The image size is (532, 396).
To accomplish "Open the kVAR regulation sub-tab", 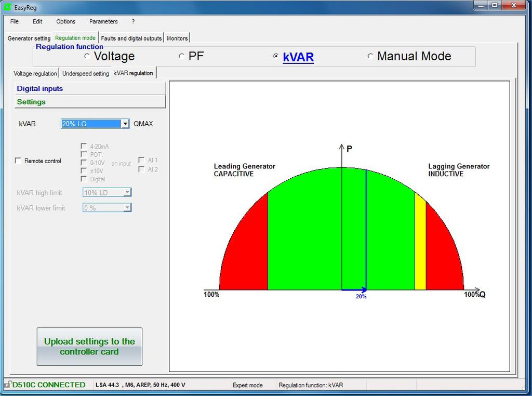I will (x=134, y=73).
